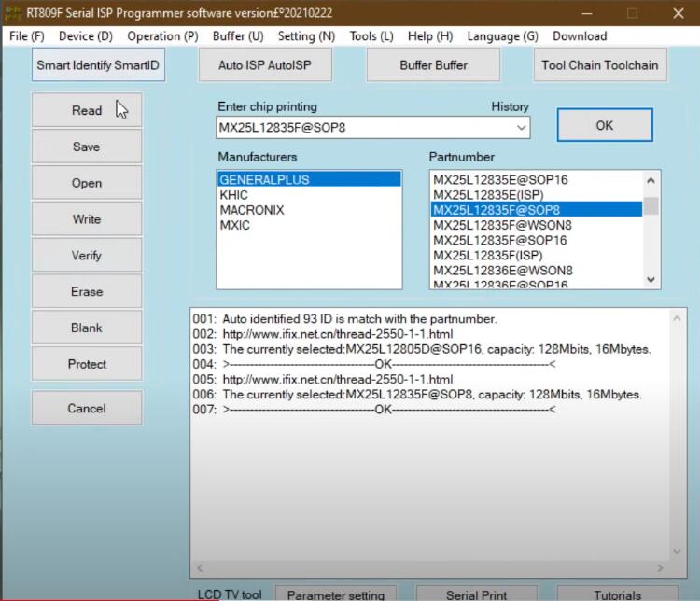Click Partnumber list scroll down arrow
700x601 pixels.
tap(651, 280)
